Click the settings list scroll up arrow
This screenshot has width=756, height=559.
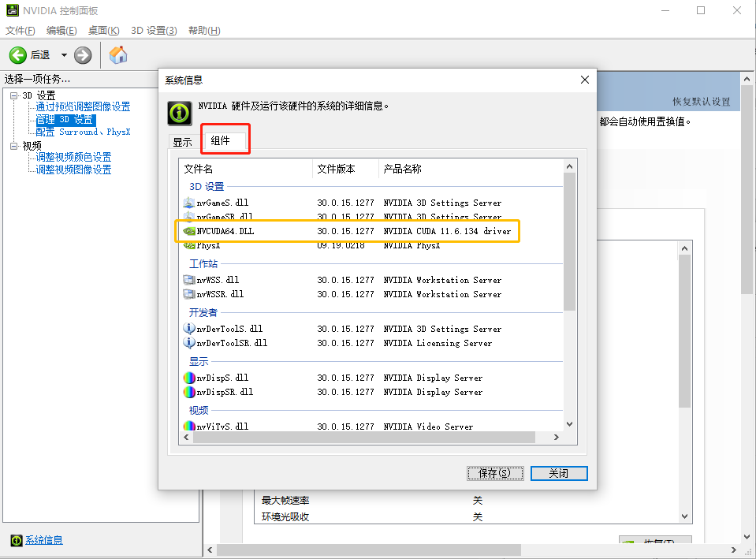[684, 248]
